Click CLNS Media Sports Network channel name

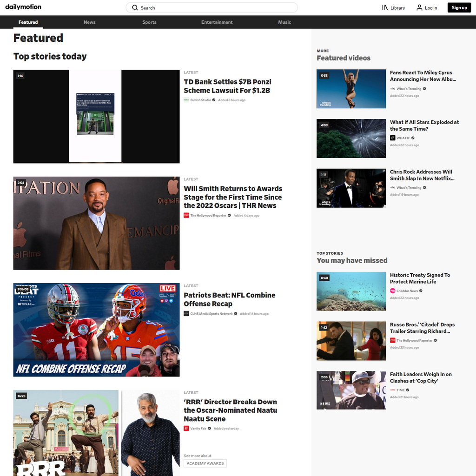pyautogui.click(x=212, y=314)
